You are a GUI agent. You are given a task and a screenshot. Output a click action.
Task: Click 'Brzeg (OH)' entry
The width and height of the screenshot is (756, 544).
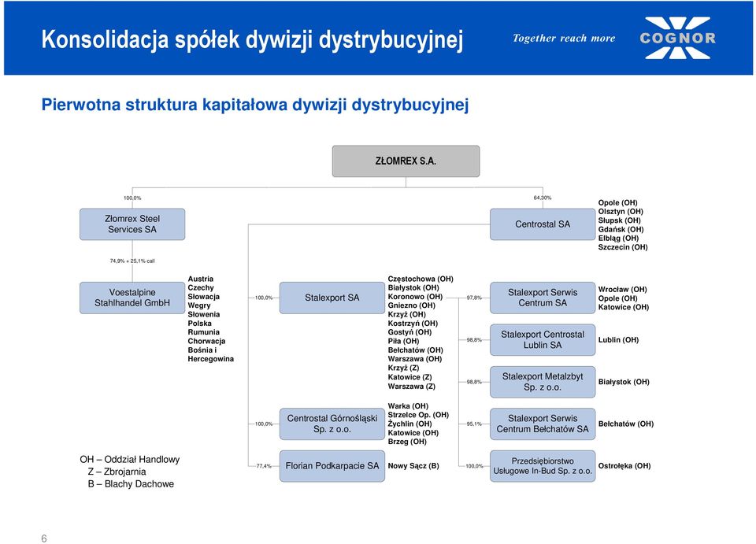[x=407, y=442]
